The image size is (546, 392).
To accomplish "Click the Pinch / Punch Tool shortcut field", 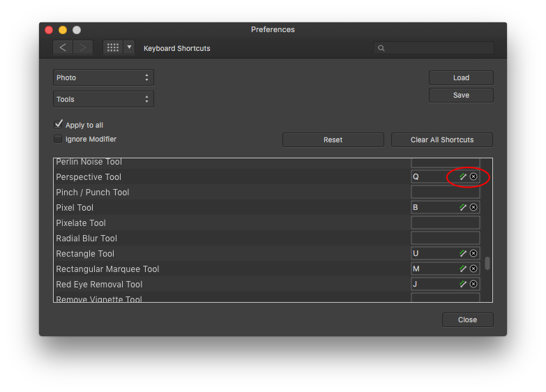I will click(x=446, y=192).
